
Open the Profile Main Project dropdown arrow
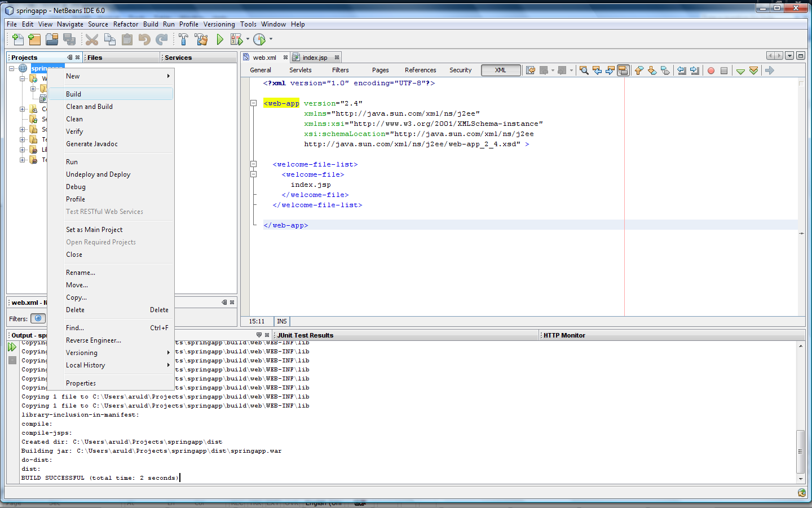click(x=271, y=39)
